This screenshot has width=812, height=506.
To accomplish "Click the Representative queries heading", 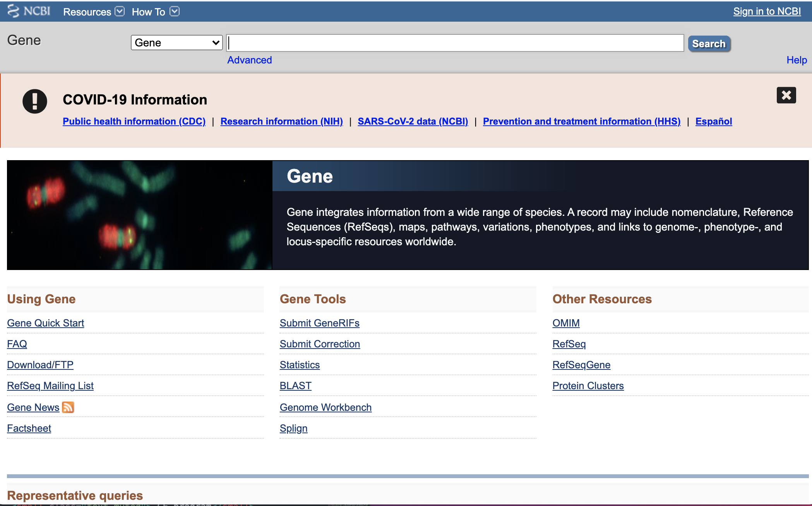I will click(x=75, y=496).
